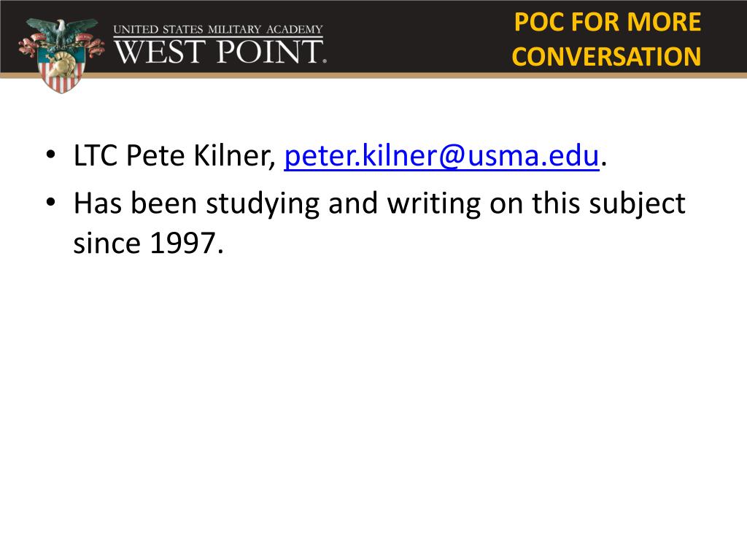The height and width of the screenshot is (560, 747).
Task: Click the West Point crest emblem
Action: click(61, 55)
